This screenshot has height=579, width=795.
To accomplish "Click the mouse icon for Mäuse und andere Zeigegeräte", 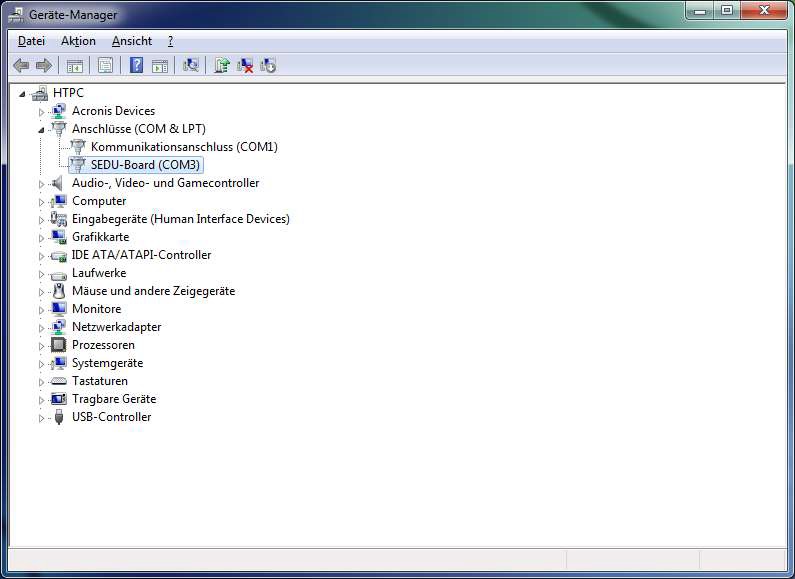I will tap(59, 291).
